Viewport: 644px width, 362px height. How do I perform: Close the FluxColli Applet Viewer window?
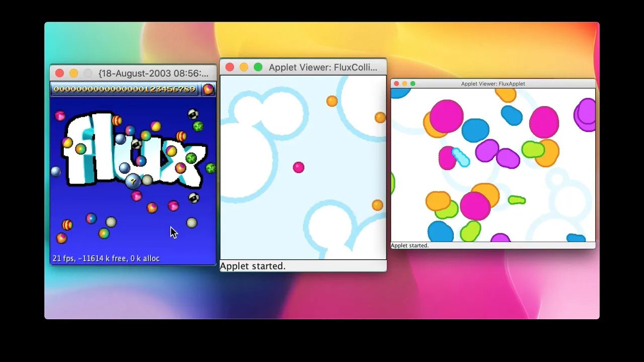(x=229, y=67)
